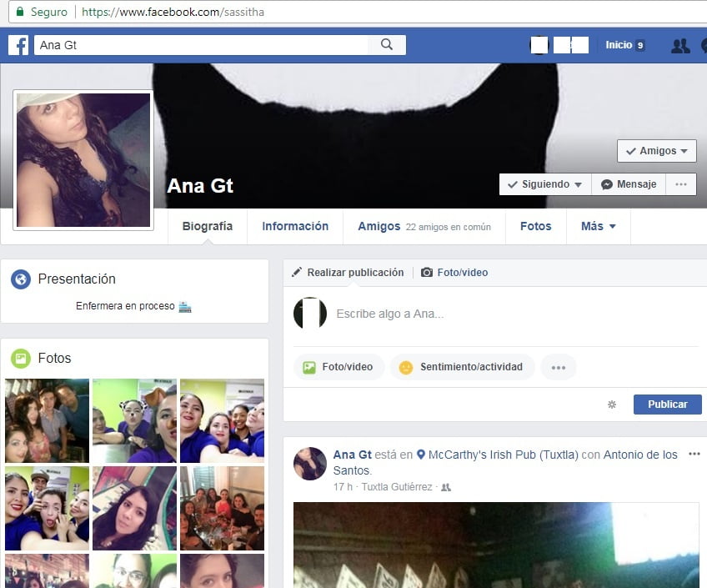Open photo thumbnail with dog filter selfie
This screenshot has width=707, height=588.
click(x=134, y=420)
